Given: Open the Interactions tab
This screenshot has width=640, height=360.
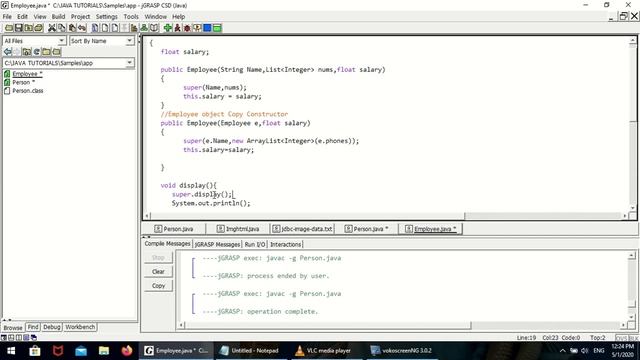Looking at the screenshot, I should pos(285,244).
